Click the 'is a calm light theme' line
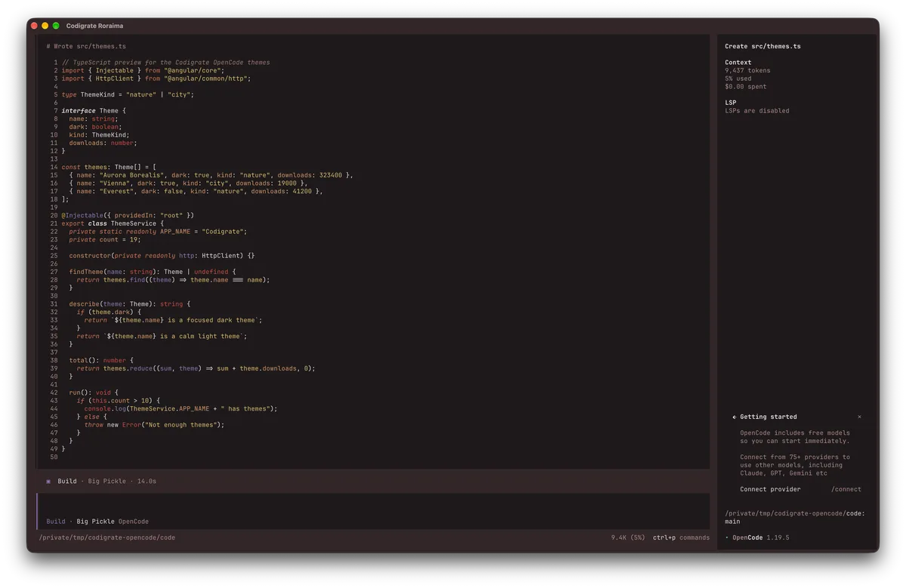 (x=162, y=336)
